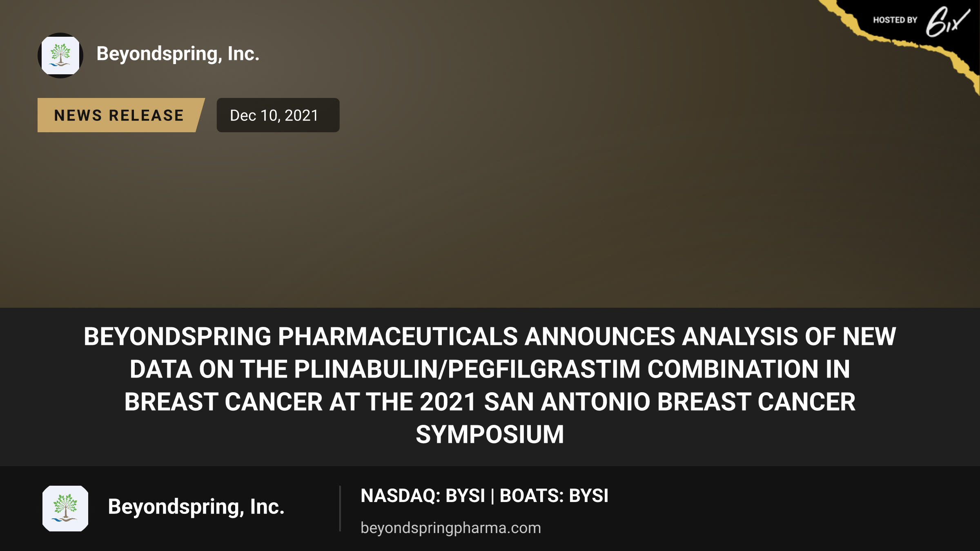Click the Beyondspring, Inc. name at top
The height and width of the screenshot is (551, 980).
[178, 54]
